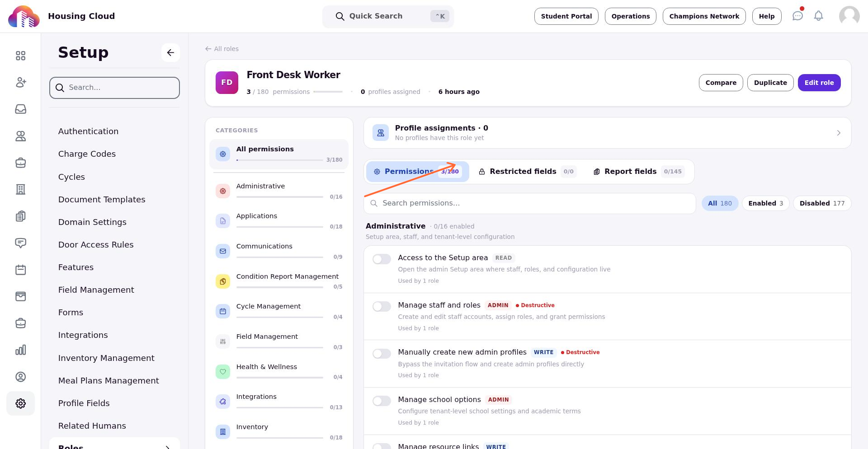Collapse the Setup panel with back arrow
The image size is (868, 449).
(170, 52)
